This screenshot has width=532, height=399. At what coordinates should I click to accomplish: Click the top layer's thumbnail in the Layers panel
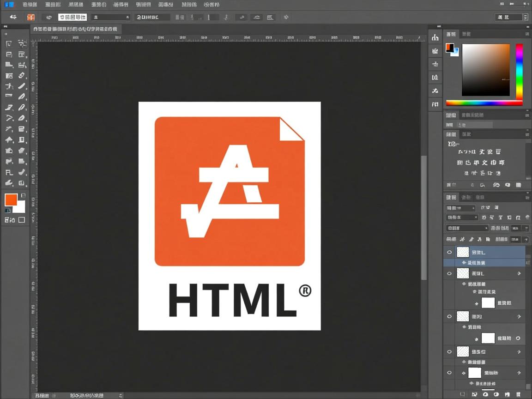pyautogui.click(x=462, y=252)
